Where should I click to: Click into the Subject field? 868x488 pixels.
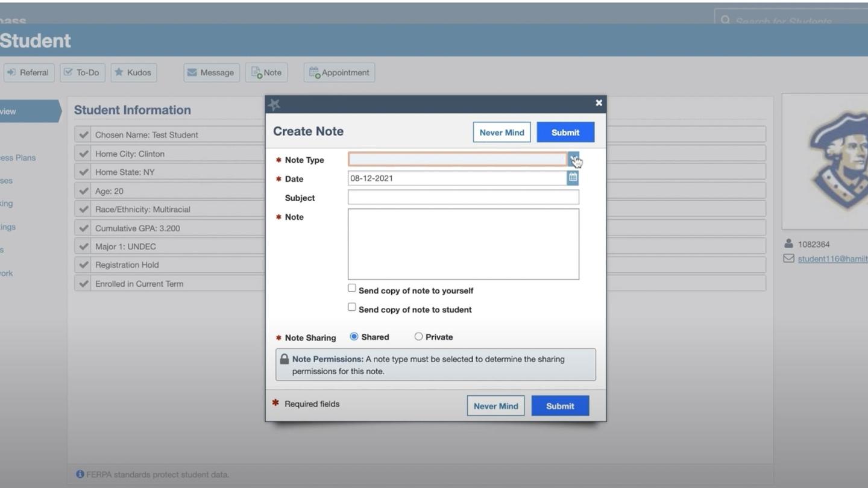464,197
